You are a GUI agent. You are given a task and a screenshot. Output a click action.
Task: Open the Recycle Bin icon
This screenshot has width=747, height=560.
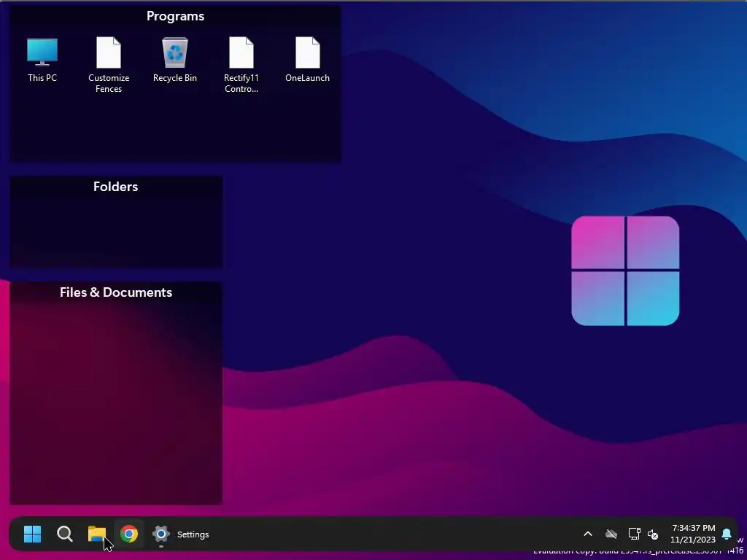click(175, 60)
